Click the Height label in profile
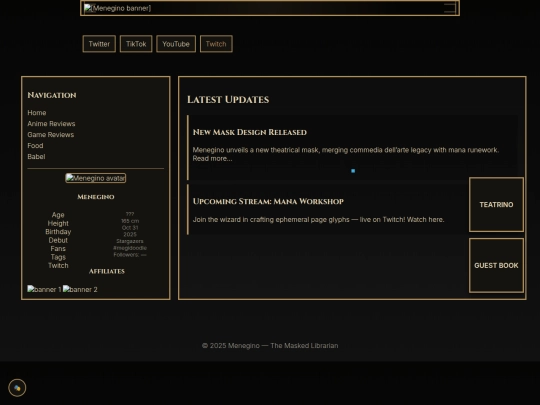 pos(58,223)
